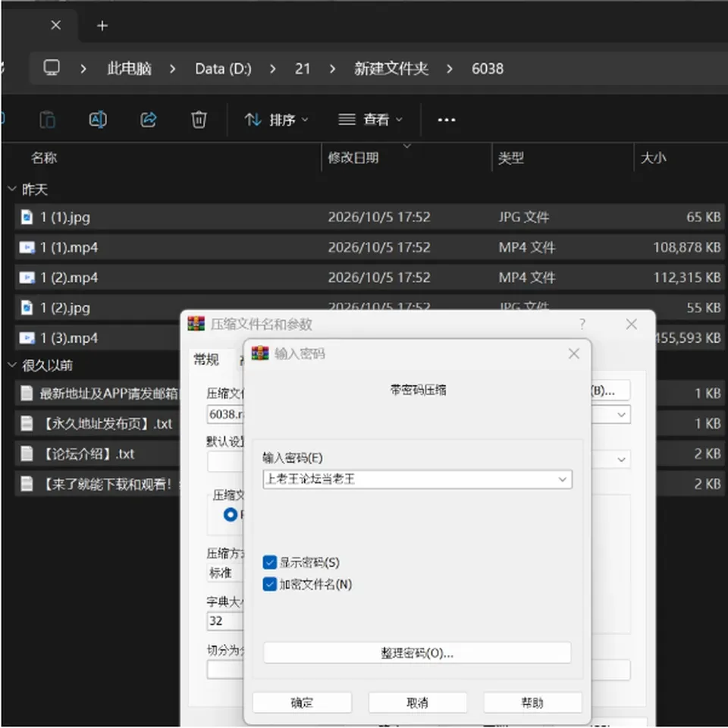
Task: Click the share icon in Explorer toolbar
Action: [x=148, y=120]
